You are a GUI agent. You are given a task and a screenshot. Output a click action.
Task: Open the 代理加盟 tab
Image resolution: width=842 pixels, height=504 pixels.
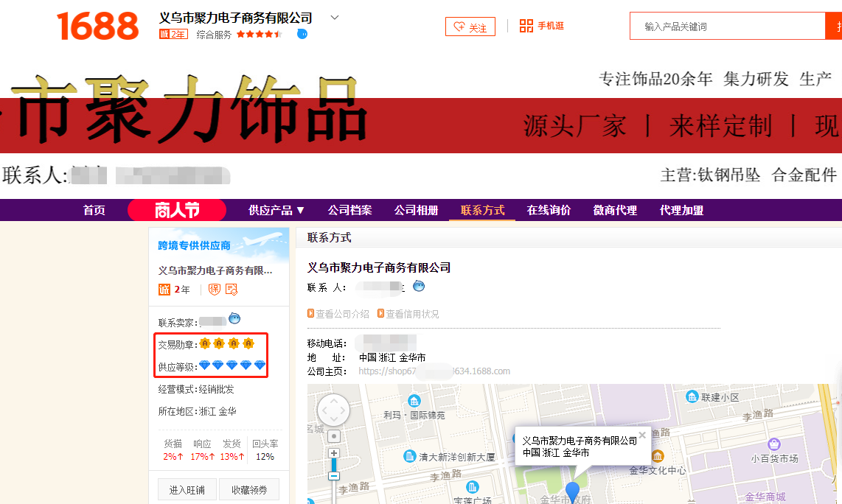pyautogui.click(x=681, y=211)
